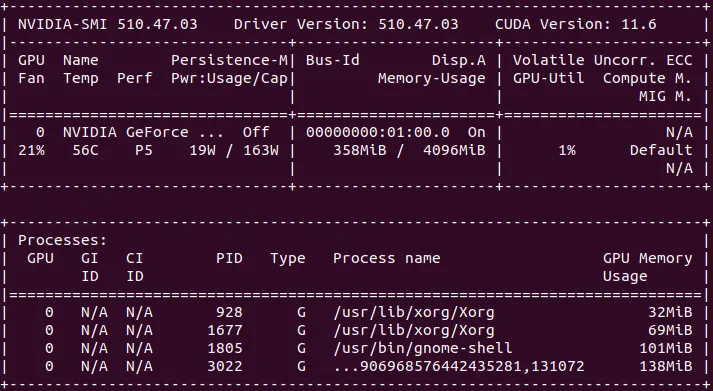The width and height of the screenshot is (713, 391).
Task: Select the Driver Version: 510.47.03 text
Action: click(346, 24)
